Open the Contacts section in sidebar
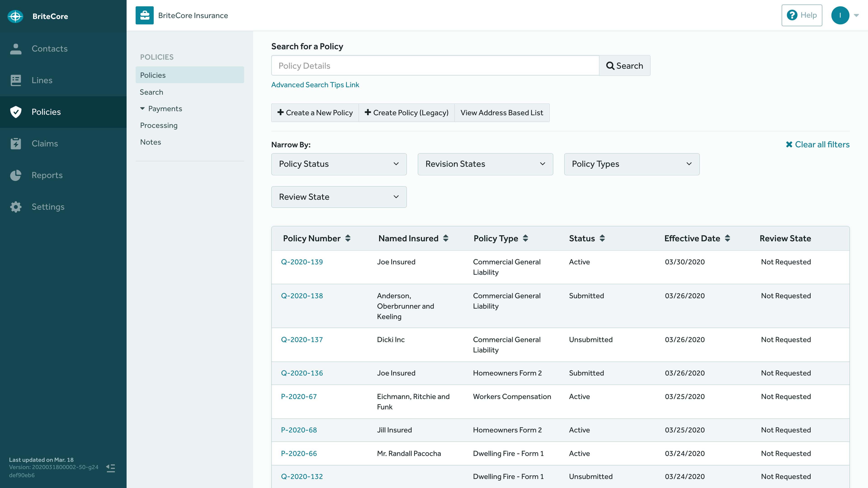 [49, 48]
